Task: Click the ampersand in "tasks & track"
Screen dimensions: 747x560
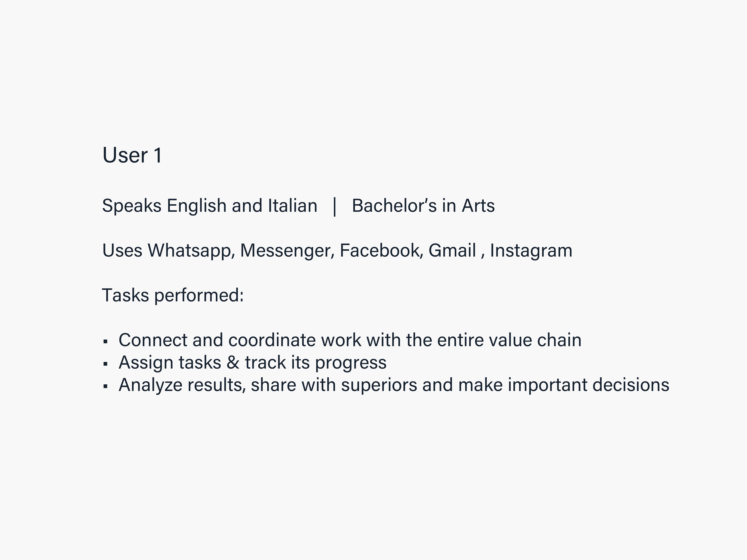Action: point(233,362)
